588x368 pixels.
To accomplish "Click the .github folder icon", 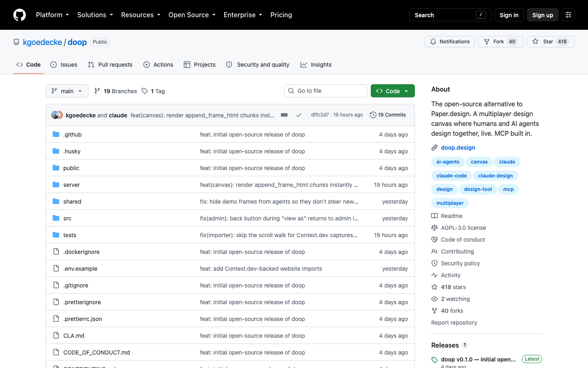I will point(56,134).
